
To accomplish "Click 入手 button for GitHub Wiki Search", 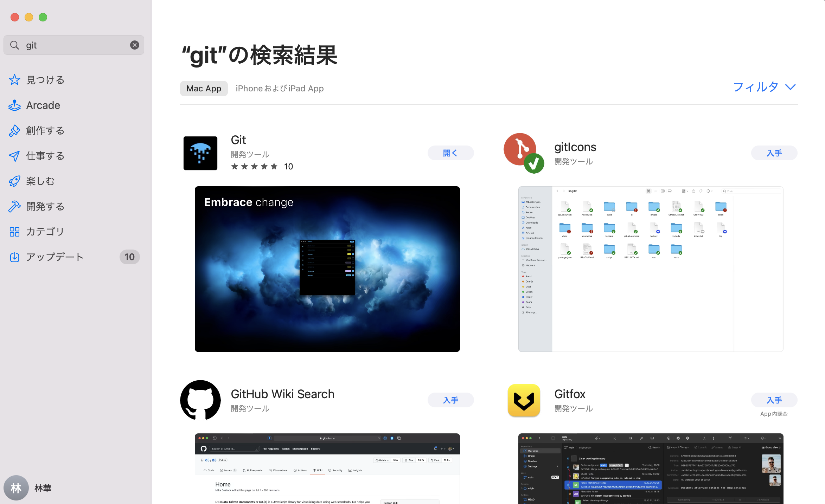I will (x=450, y=400).
